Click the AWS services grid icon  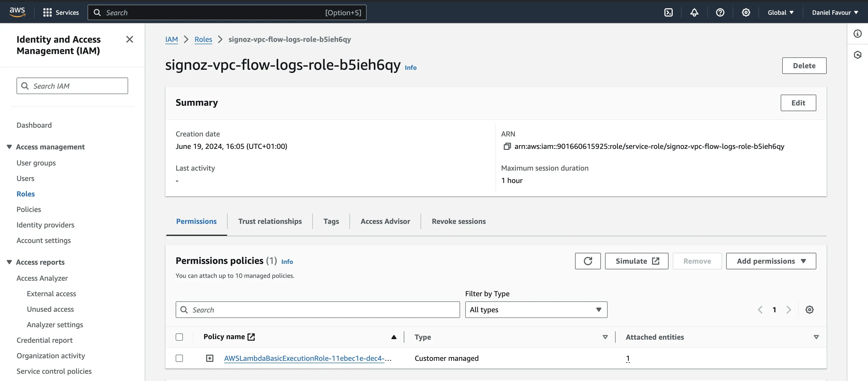pyautogui.click(x=47, y=12)
